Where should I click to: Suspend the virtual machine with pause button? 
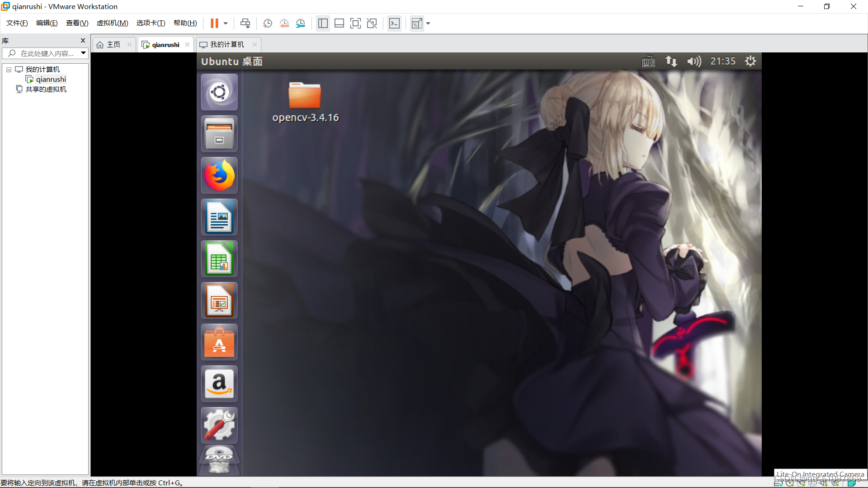[214, 23]
